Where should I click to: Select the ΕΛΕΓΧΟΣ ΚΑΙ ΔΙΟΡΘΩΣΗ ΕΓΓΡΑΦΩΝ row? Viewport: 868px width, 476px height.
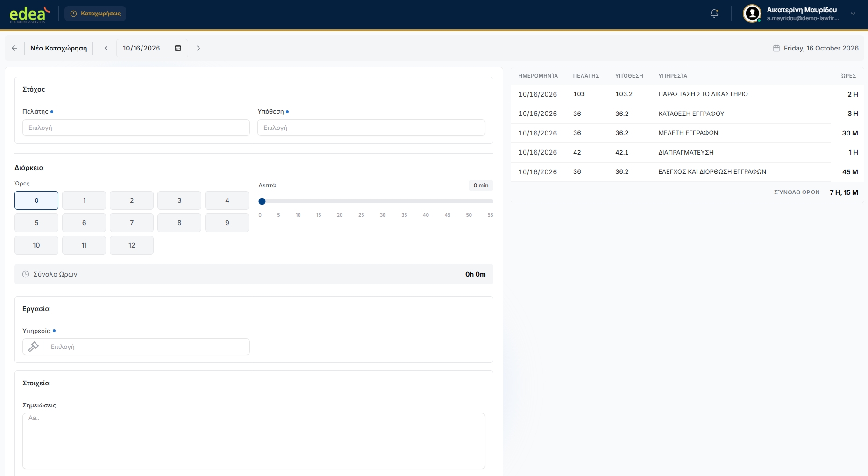(687, 172)
